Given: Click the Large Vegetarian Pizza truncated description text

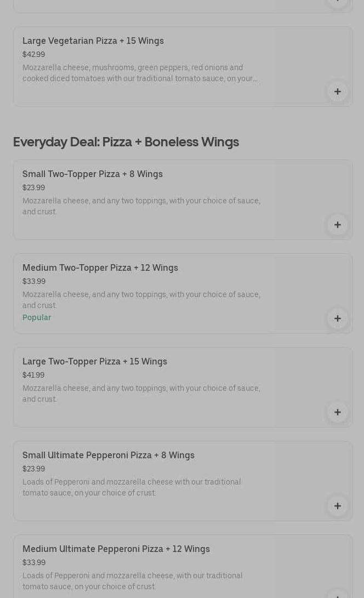Looking at the screenshot, I should [x=140, y=73].
